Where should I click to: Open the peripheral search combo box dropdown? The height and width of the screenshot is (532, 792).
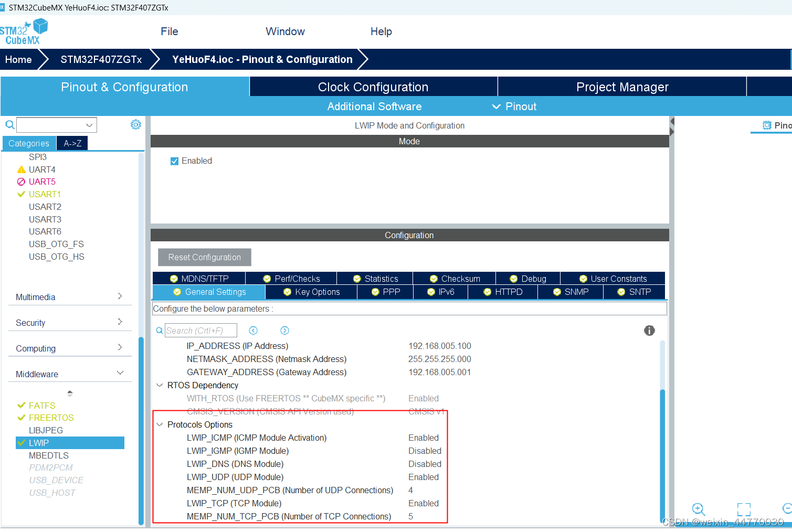pos(89,125)
